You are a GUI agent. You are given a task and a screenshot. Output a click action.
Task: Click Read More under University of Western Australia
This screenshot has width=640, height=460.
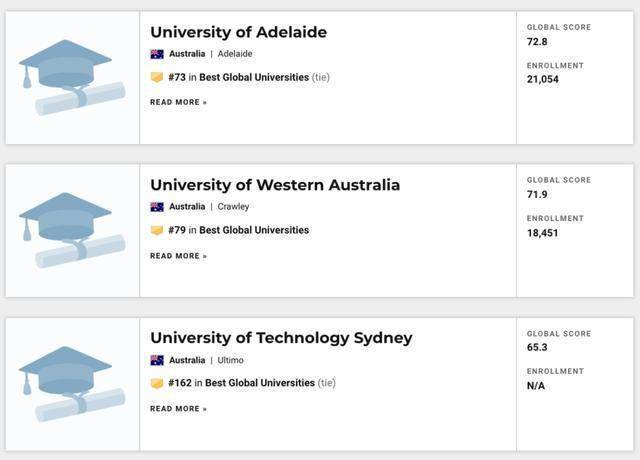pyautogui.click(x=178, y=256)
